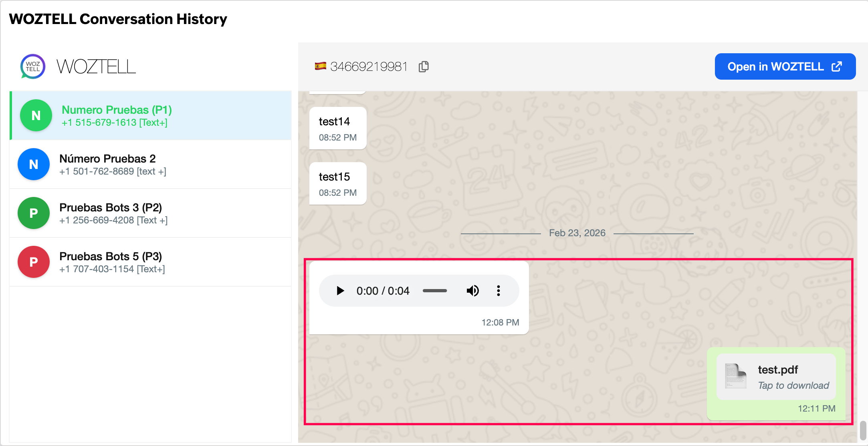The width and height of the screenshot is (868, 446).
Task: Click the green N avatar for Numero Pruebas
Action: pos(36,116)
